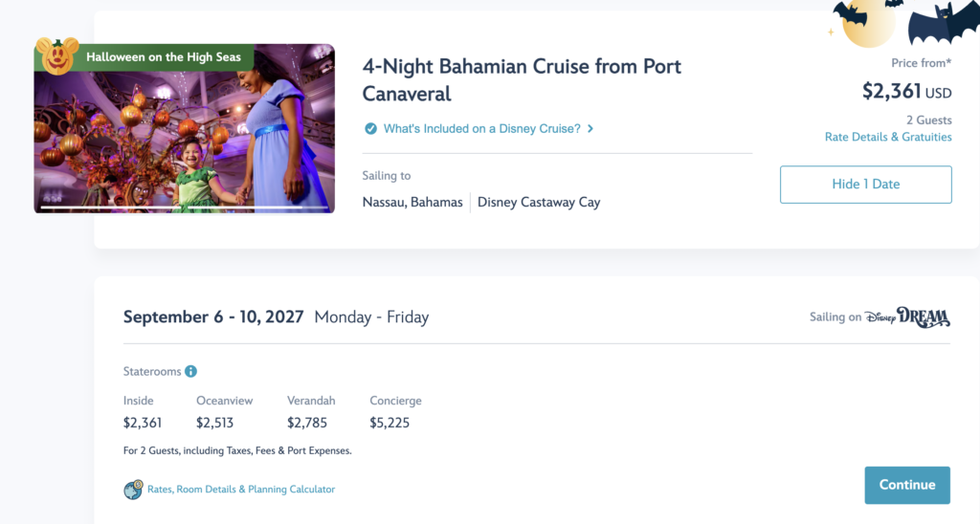Image resolution: width=980 pixels, height=524 pixels.
Task: Click the 4-Night Bahamian Cruise title
Action: pyautogui.click(x=522, y=80)
